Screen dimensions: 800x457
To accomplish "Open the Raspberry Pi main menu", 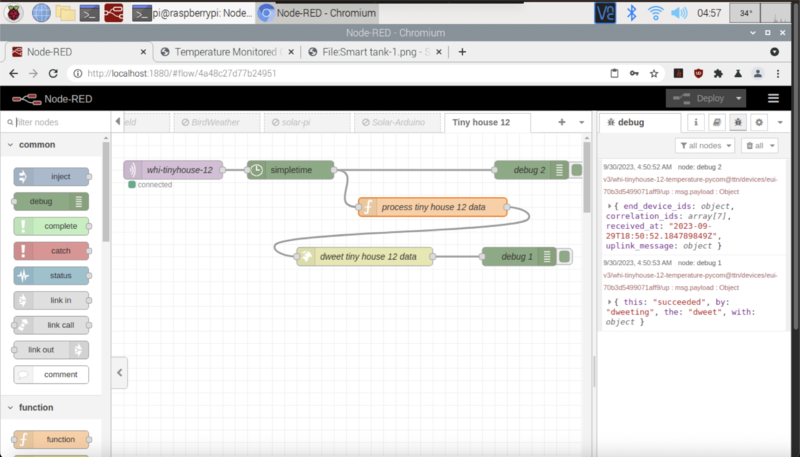I will (14, 13).
